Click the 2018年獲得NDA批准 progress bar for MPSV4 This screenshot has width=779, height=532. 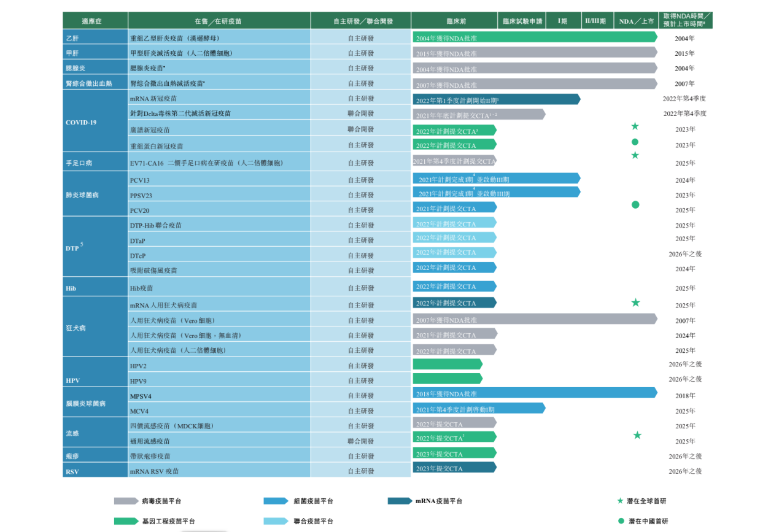tap(534, 393)
